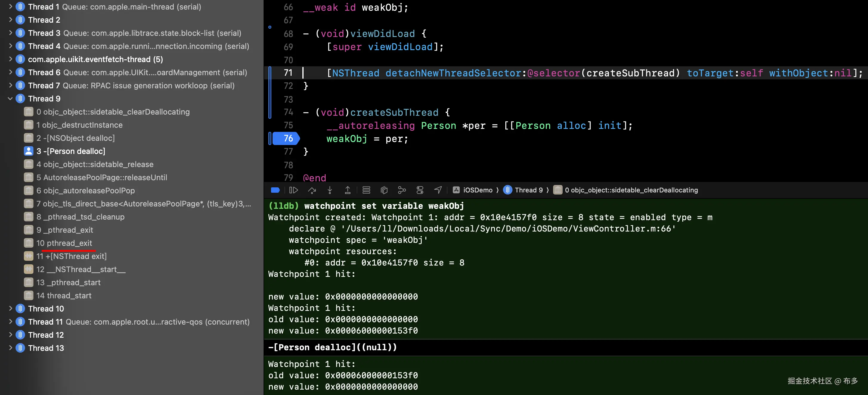868x395 pixels.
Task: Collapse the Thread 9 disclosure arrow
Action: [x=10, y=99]
